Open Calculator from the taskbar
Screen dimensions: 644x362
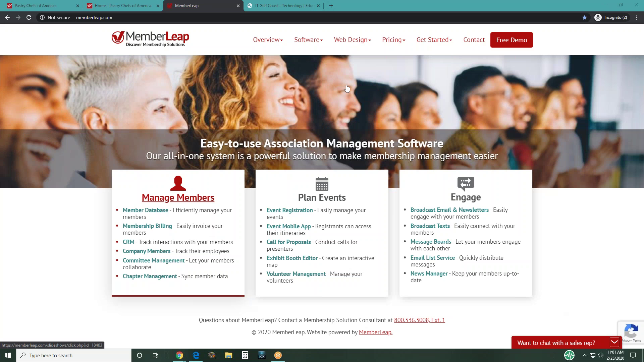pos(245,355)
